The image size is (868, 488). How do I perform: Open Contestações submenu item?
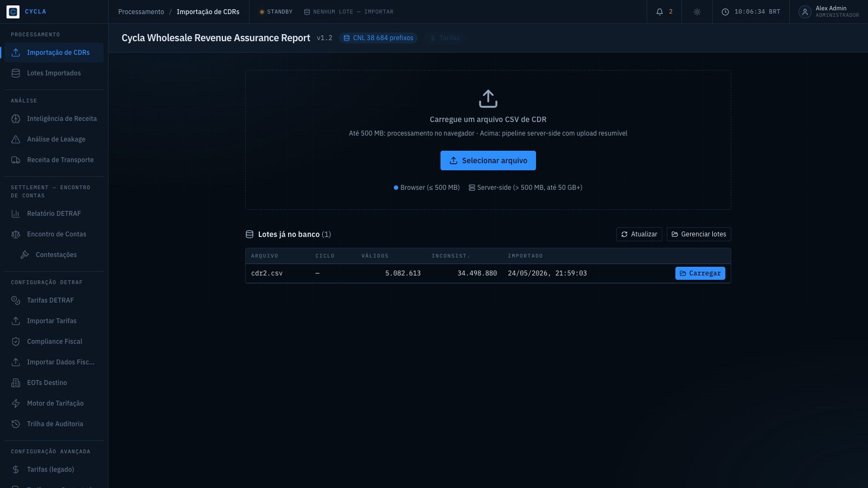pos(58,255)
